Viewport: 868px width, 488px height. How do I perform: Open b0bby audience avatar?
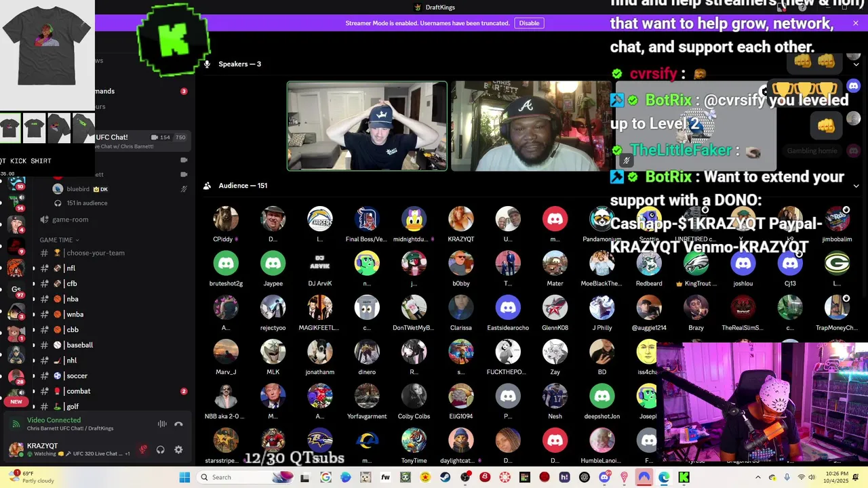pos(461,263)
